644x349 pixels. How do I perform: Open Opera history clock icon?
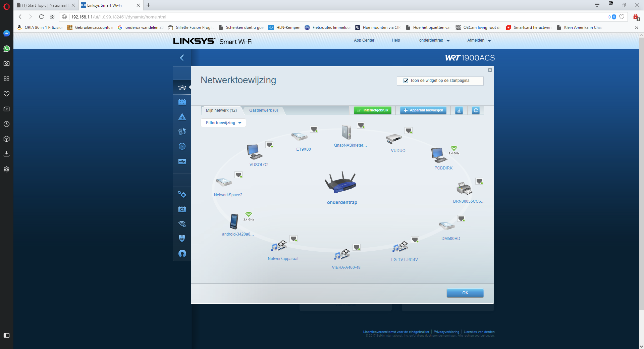click(6, 124)
